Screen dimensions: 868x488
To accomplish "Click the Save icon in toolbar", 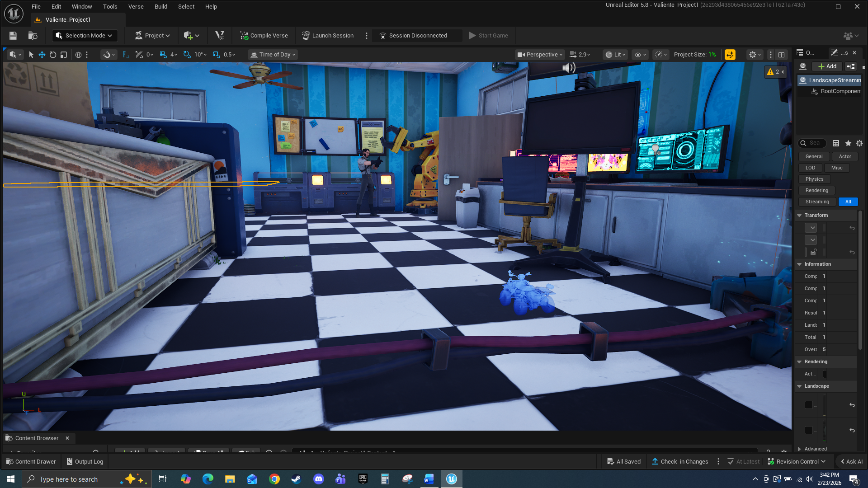I will tap(13, 36).
